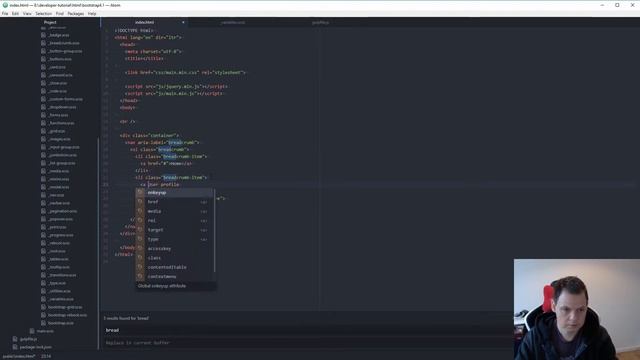Open _breadcrumb.scss in the tree
640x360 pixels.
[63, 43]
